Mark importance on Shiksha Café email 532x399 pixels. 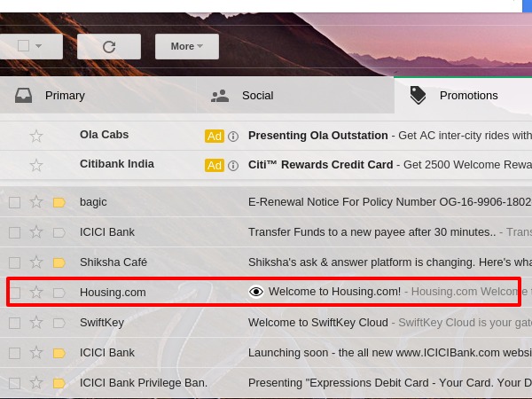pos(59,262)
